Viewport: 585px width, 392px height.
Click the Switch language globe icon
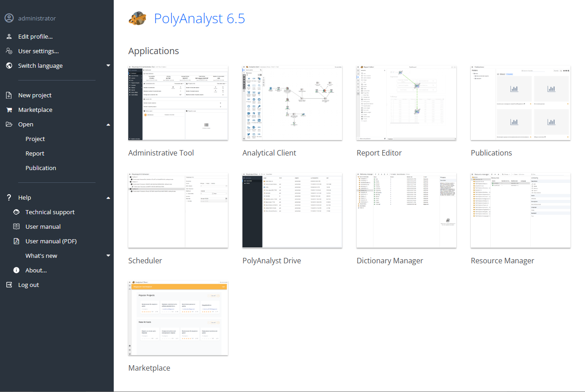[9, 65]
